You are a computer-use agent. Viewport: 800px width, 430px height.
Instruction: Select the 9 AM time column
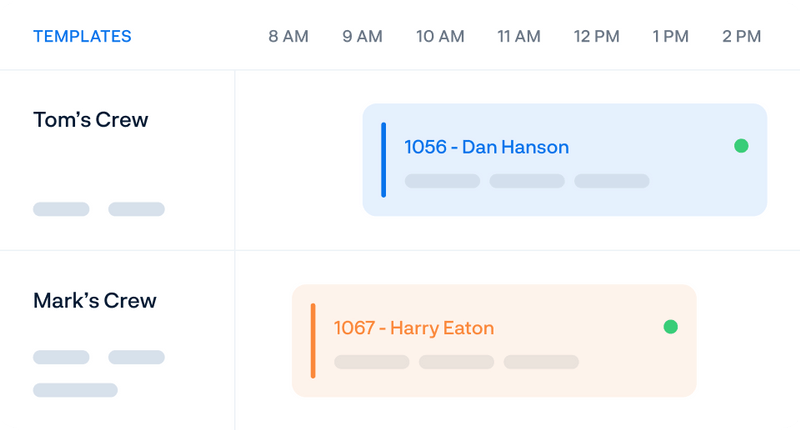point(362,37)
